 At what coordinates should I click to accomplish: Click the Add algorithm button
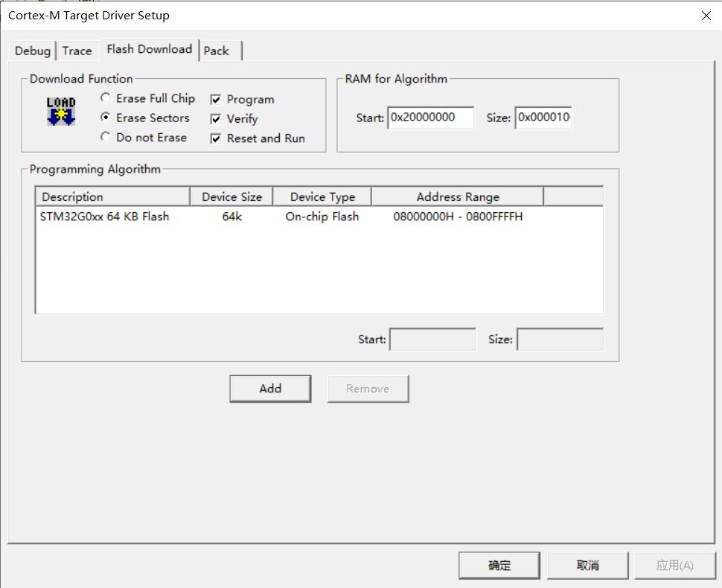(x=270, y=389)
